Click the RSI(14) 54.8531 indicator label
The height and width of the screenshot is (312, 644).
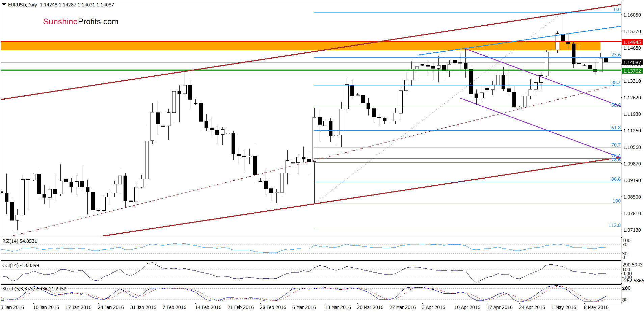click(20, 241)
